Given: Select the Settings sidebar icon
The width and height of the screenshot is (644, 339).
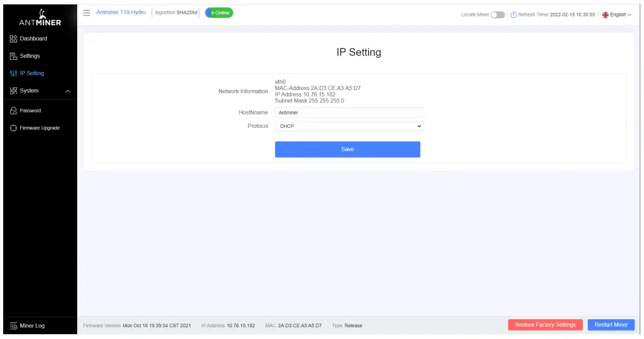Looking at the screenshot, I should coord(13,55).
